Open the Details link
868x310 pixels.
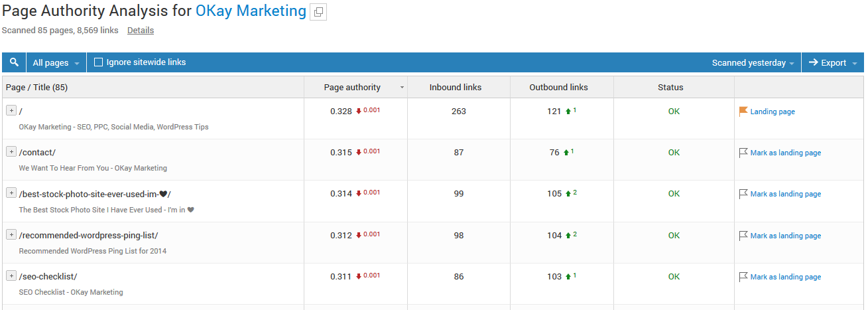pos(141,30)
